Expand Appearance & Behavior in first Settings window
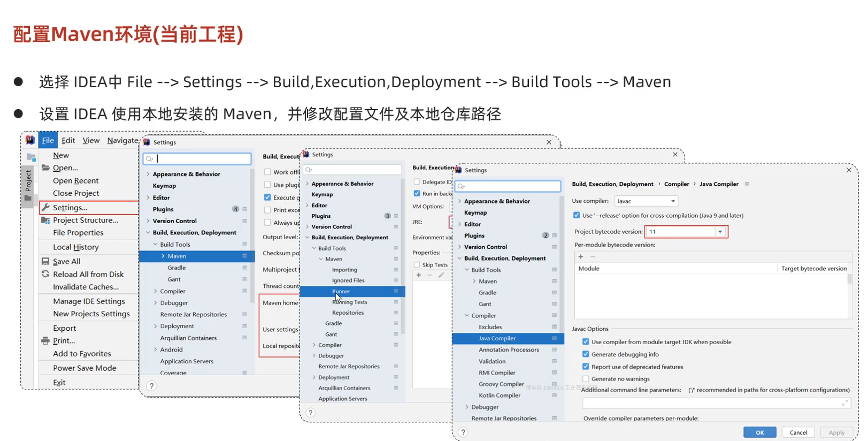The width and height of the screenshot is (868, 441). (148, 174)
